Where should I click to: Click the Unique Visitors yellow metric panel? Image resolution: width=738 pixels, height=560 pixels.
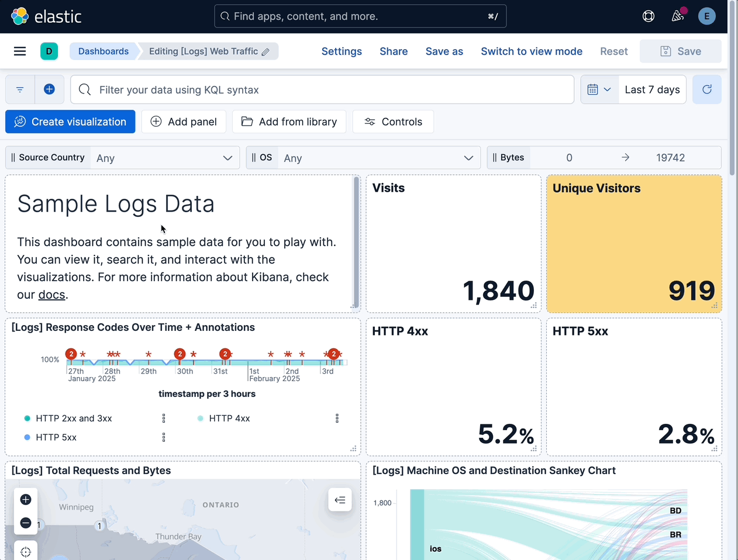pyautogui.click(x=634, y=244)
